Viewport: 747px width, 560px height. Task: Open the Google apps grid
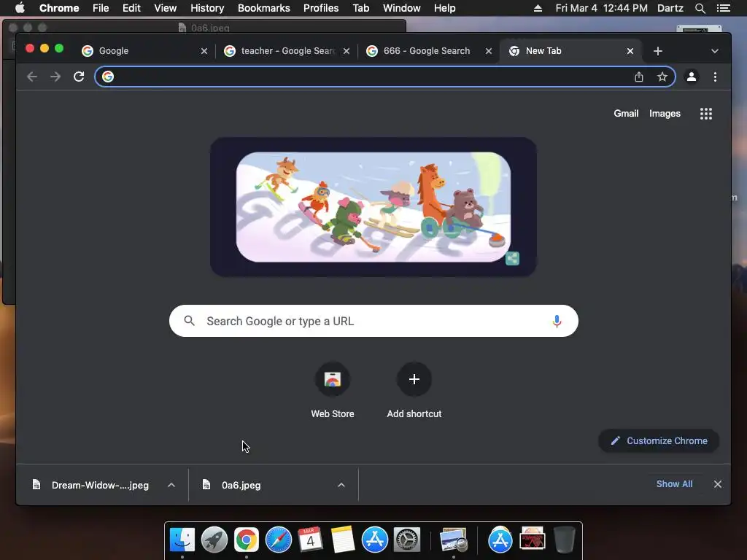point(706,113)
